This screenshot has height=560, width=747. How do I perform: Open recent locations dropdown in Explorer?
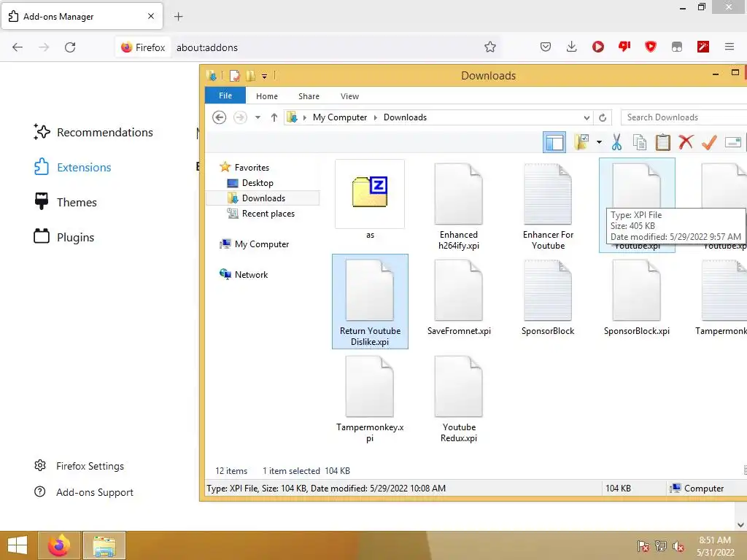pos(258,117)
